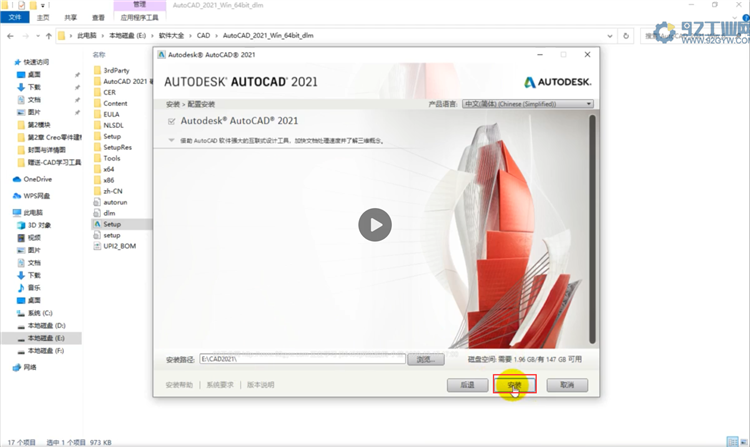Open Local Disk (F:) drive

click(x=46, y=351)
